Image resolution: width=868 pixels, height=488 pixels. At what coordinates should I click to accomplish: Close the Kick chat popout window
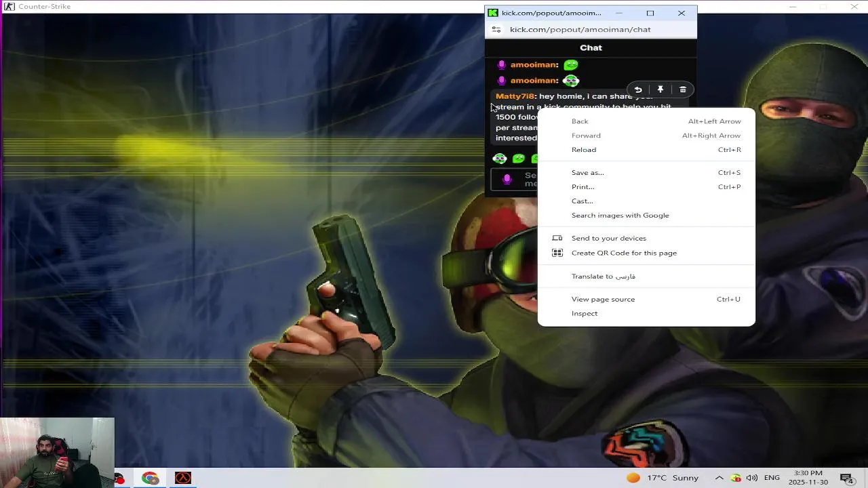pyautogui.click(x=682, y=13)
